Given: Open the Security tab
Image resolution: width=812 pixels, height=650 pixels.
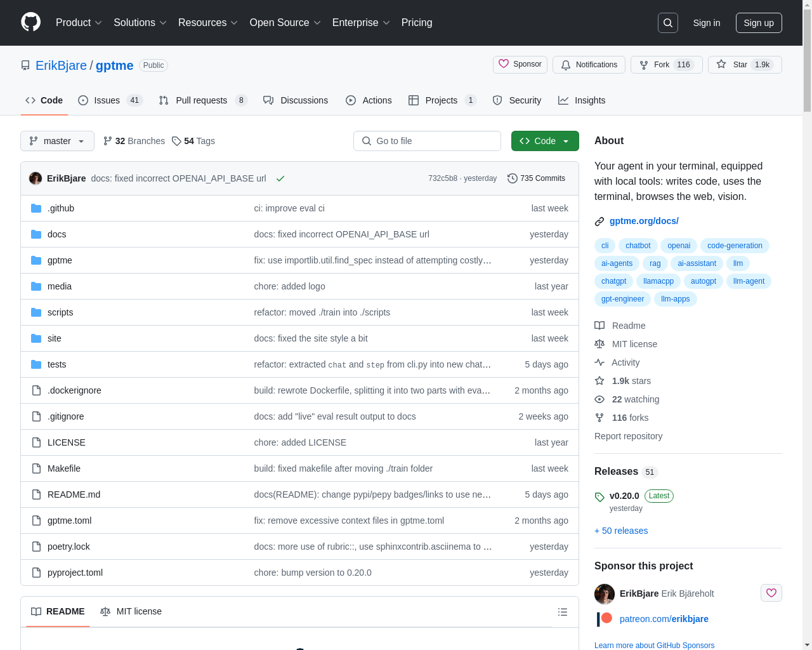Looking at the screenshot, I should coord(517,100).
